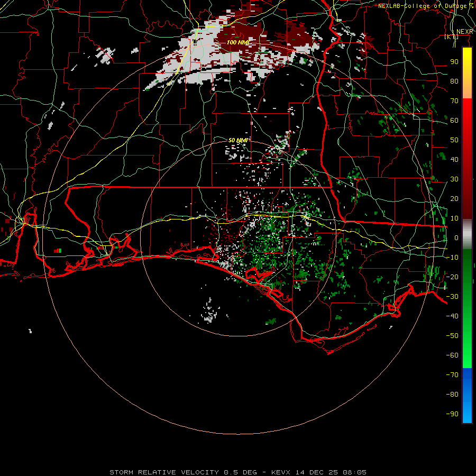Select the green segment of the velocity color bar

click(x=467, y=309)
